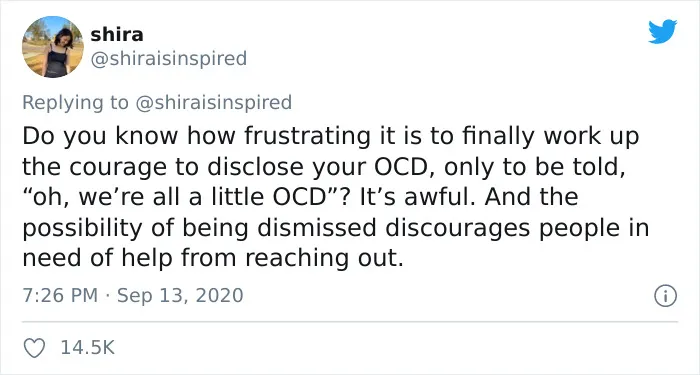
Task: Click the bold display name shira
Action: point(117,35)
